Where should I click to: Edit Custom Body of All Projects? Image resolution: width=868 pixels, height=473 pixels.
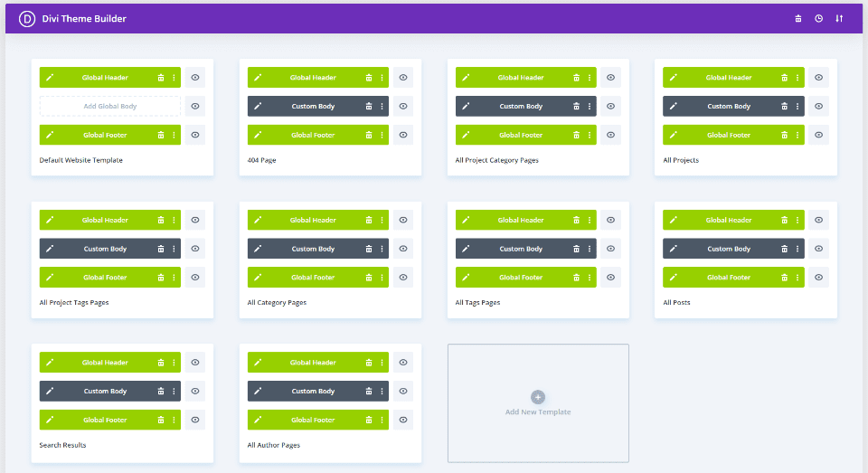[673, 107]
